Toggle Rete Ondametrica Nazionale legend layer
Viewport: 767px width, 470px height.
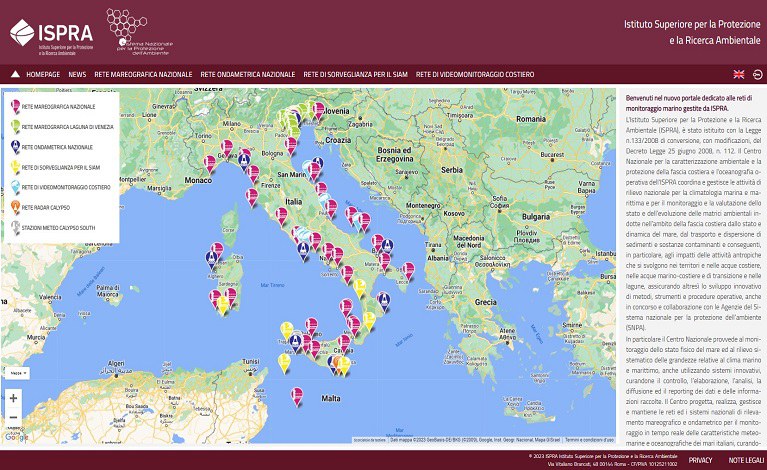click(57, 147)
